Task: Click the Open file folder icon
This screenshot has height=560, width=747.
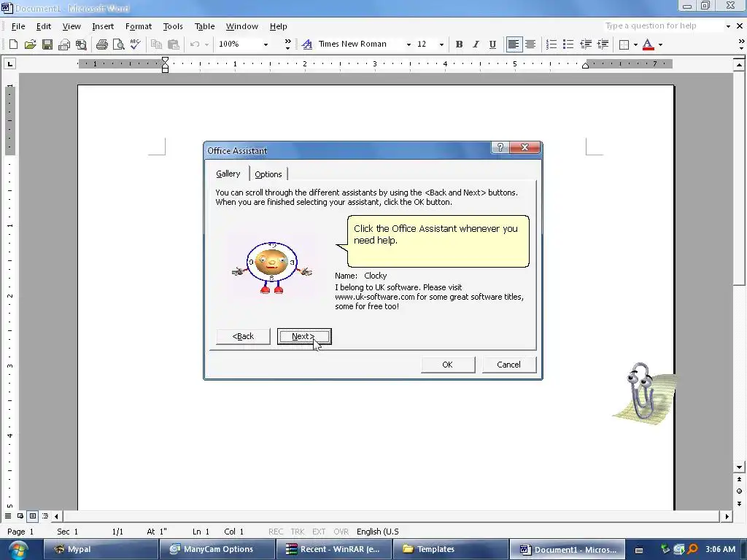Action: [x=30, y=44]
